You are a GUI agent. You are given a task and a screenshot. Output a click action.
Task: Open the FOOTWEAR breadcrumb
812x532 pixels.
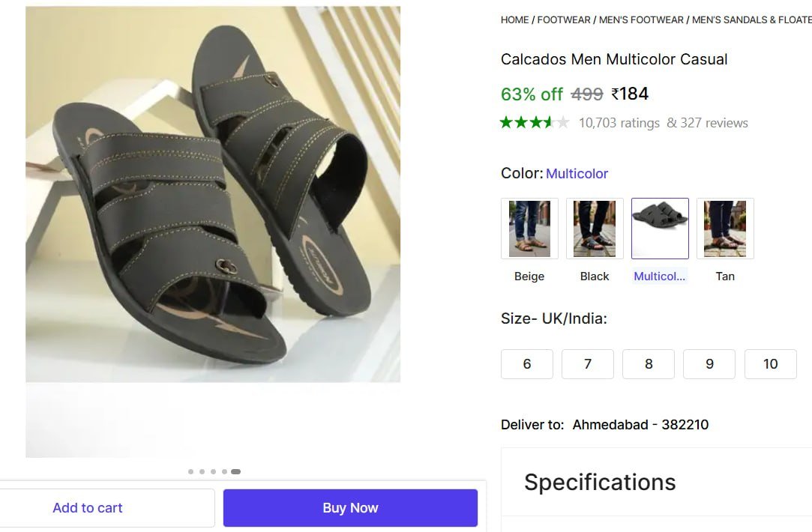563,19
